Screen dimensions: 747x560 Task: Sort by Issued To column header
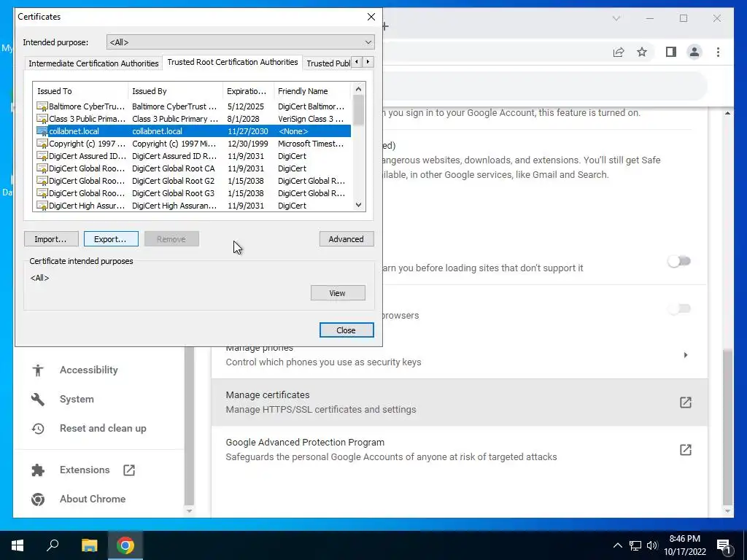click(x=80, y=91)
